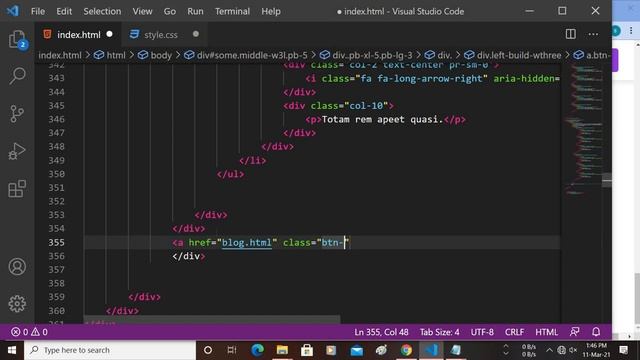Change end of line sequence CRLF

514,332
